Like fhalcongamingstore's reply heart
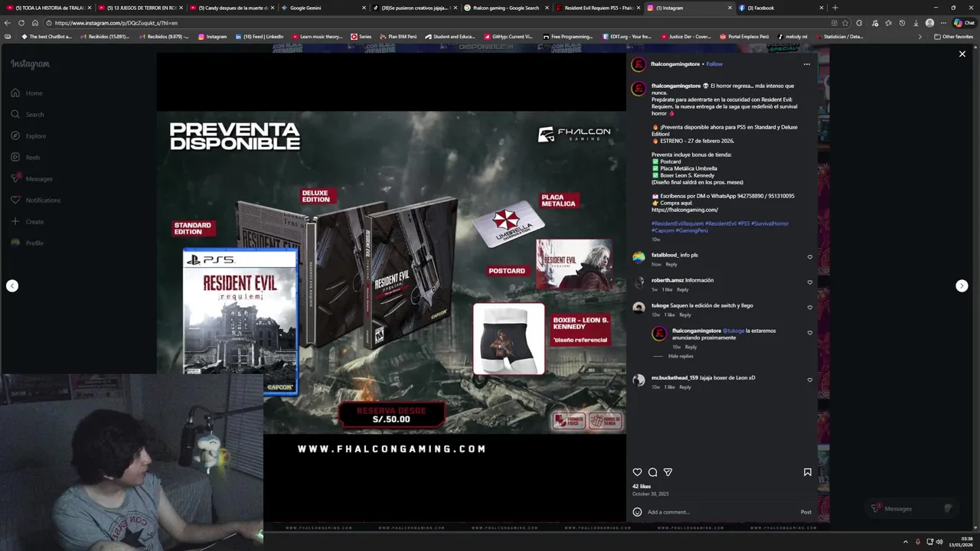980x551 pixels. click(x=809, y=333)
